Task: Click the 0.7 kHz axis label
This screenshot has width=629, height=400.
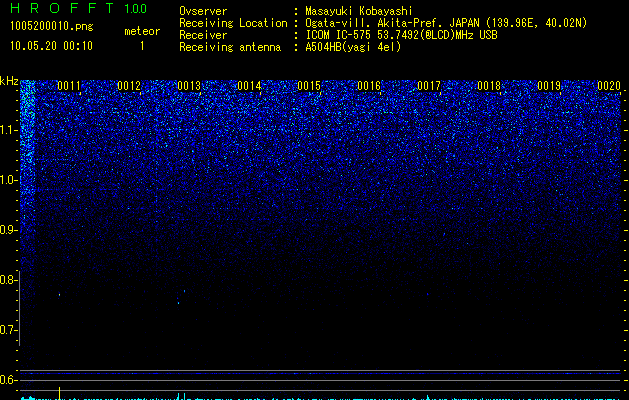Action: pyautogui.click(x=8, y=330)
